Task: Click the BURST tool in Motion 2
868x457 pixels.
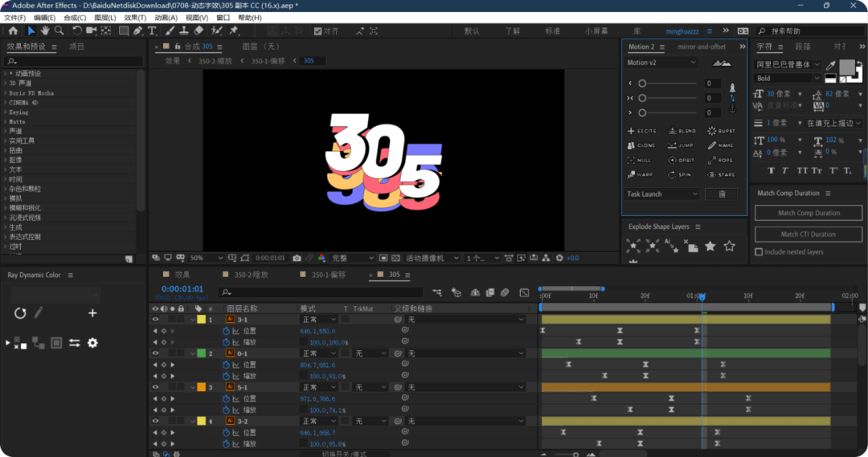Action: (x=721, y=131)
